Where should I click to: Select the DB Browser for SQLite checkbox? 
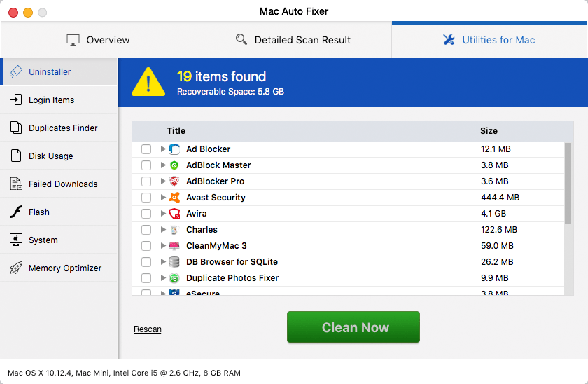pyautogui.click(x=146, y=262)
